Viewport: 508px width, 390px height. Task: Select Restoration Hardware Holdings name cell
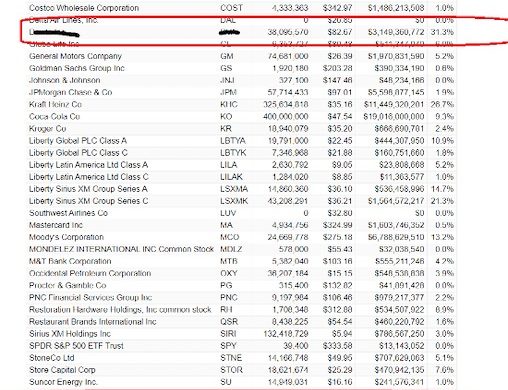coord(120,309)
